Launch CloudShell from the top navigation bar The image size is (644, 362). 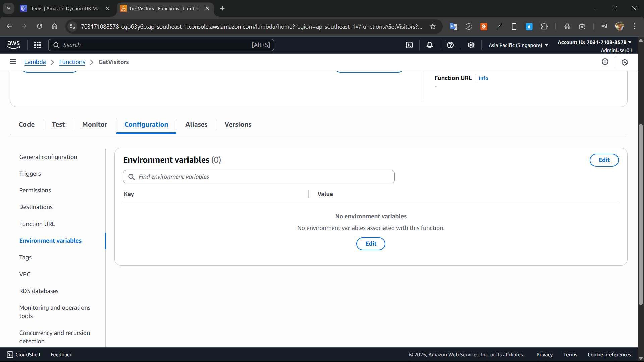(409, 45)
